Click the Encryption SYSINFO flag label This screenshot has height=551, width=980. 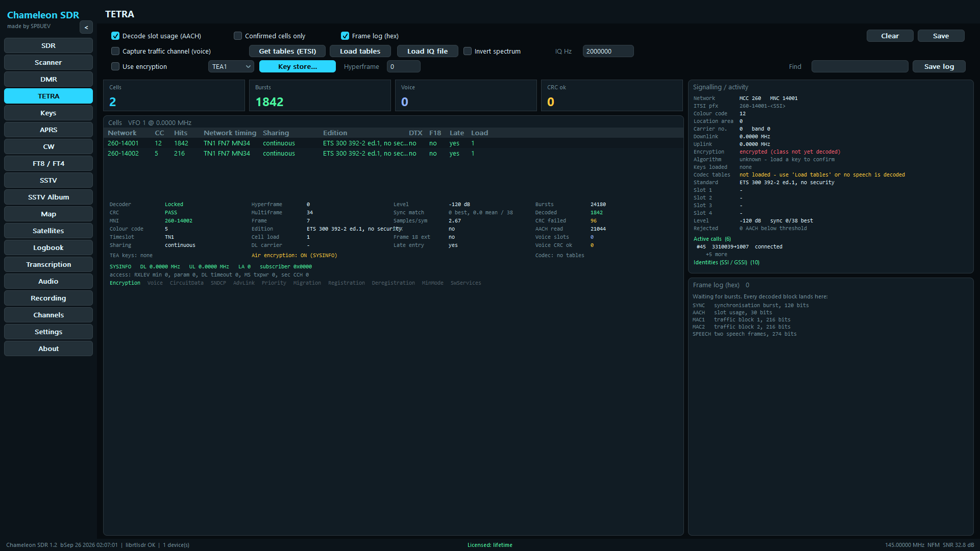click(x=125, y=283)
